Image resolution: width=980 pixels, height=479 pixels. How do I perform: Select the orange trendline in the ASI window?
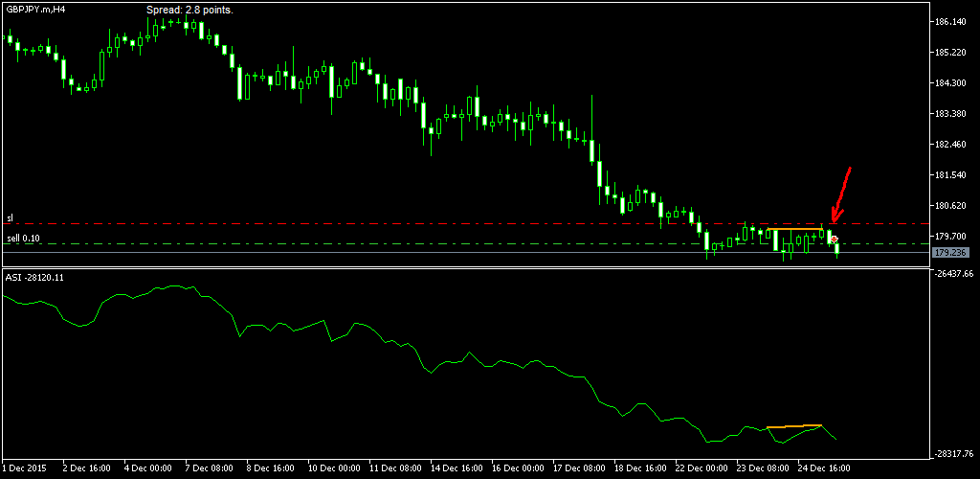coord(793,426)
